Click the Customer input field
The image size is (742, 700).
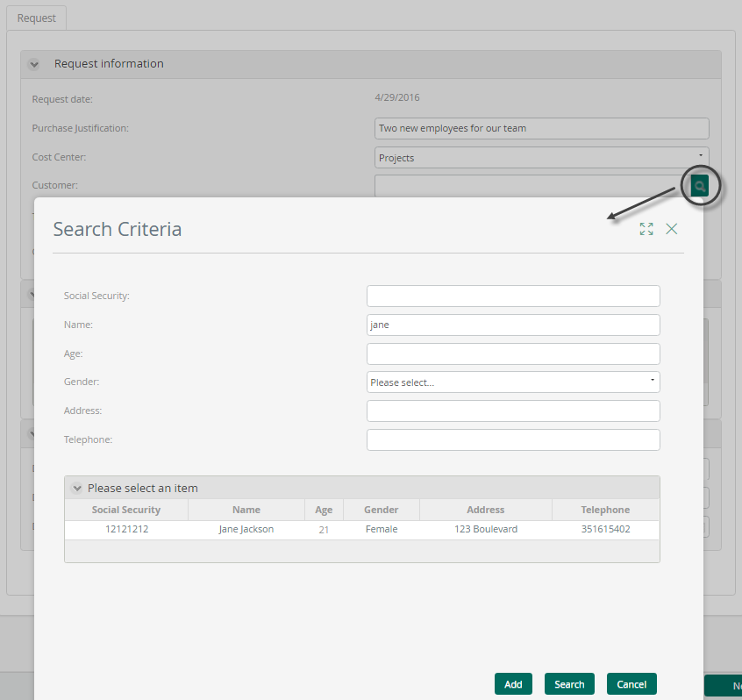(532, 186)
